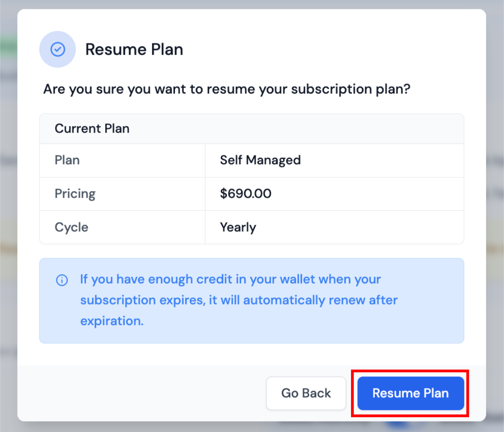This screenshot has width=504, height=432.
Task: Click the Cycle row label
Action: (71, 227)
